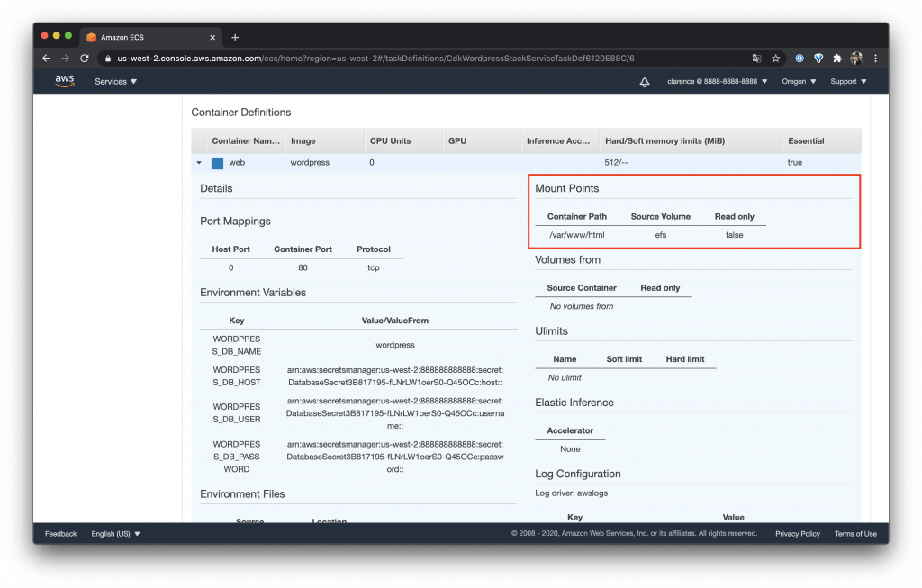Open a new tab with the plus button
Image resolution: width=922 pixels, height=588 pixels.
(235, 37)
